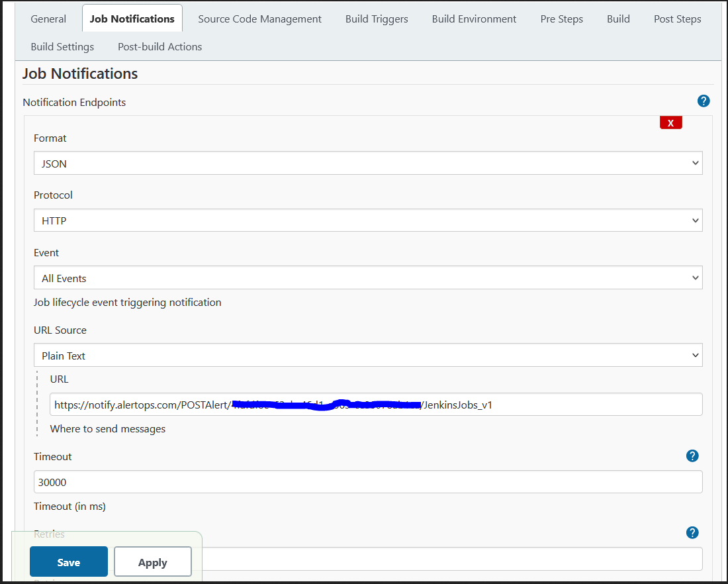Click help icon for Notification Endpoints
The width and height of the screenshot is (728, 584).
coord(704,101)
